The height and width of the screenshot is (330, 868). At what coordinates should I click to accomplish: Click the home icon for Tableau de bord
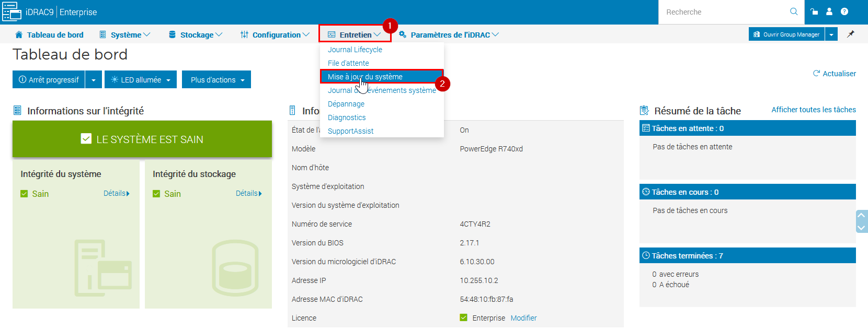(x=19, y=35)
